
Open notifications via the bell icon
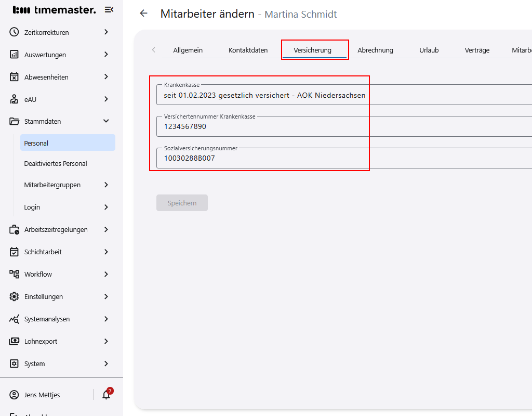pos(107,395)
